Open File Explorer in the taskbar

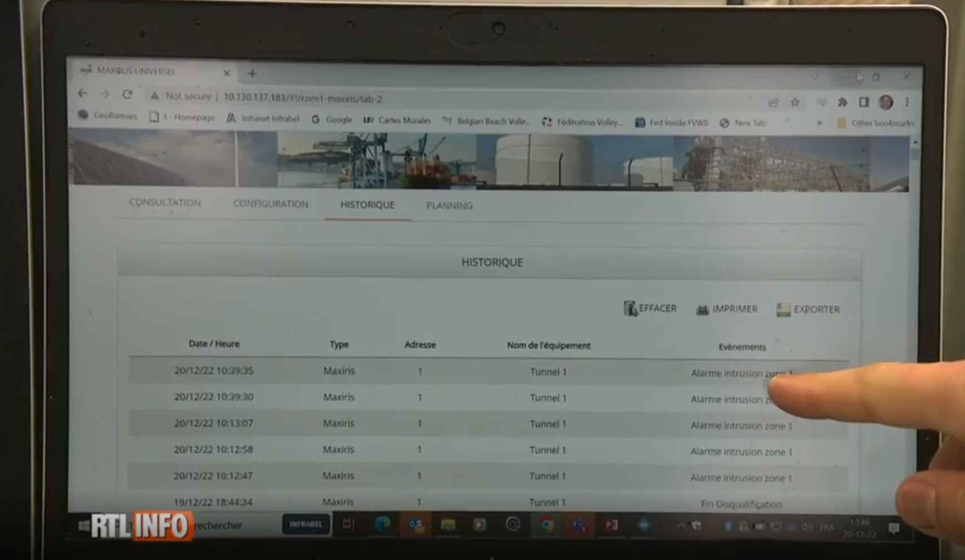(448, 525)
